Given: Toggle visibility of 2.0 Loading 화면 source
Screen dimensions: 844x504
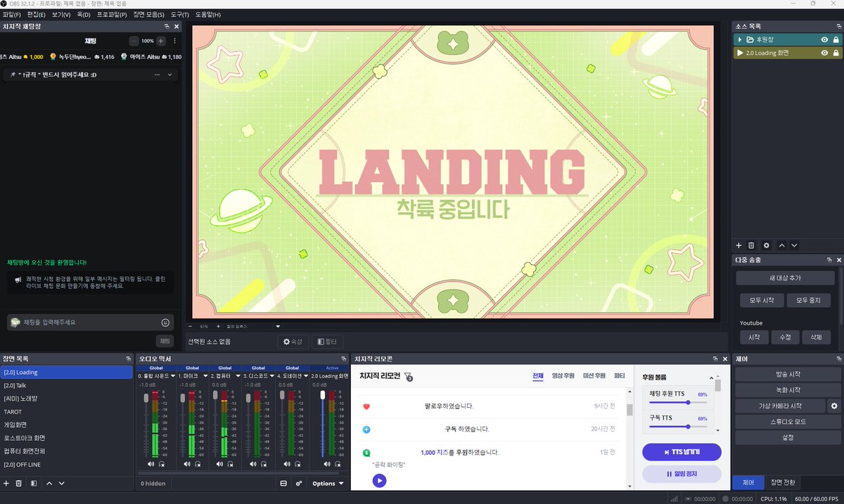Looking at the screenshot, I should tap(824, 53).
